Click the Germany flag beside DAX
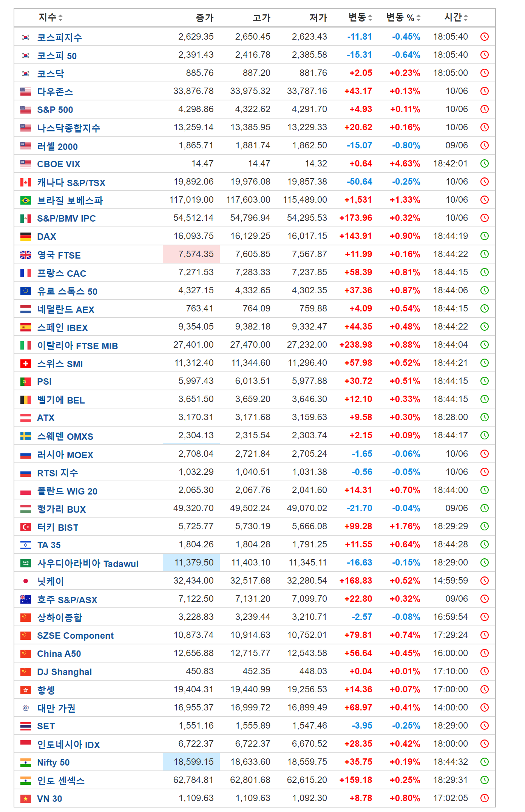The image size is (525, 812). pyautogui.click(x=26, y=237)
